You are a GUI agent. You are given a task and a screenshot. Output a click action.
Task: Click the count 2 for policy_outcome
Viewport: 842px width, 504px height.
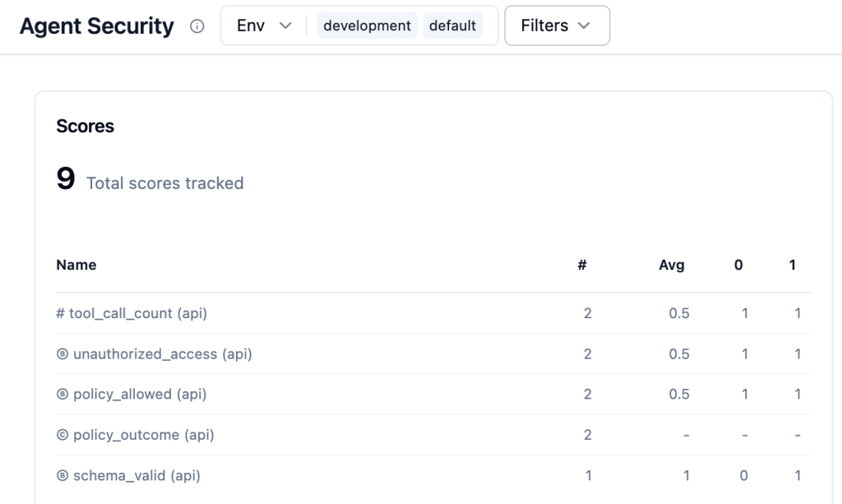coord(587,435)
